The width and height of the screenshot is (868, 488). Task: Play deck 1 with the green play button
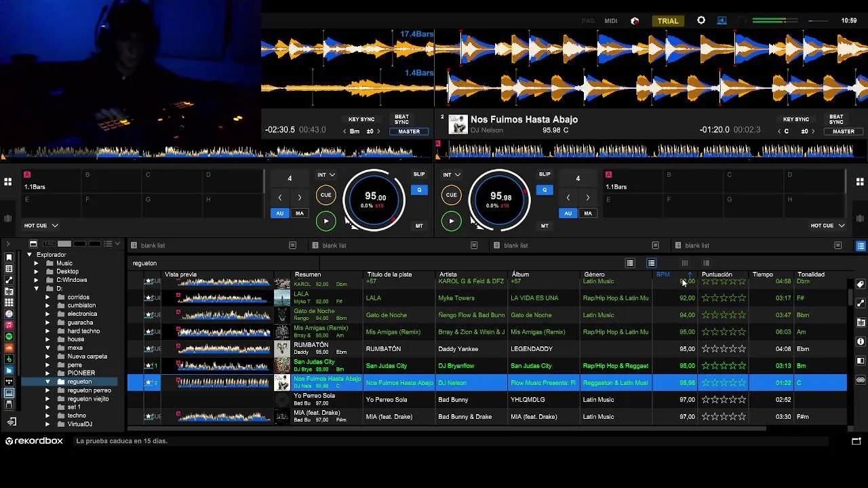click(325, 221)
